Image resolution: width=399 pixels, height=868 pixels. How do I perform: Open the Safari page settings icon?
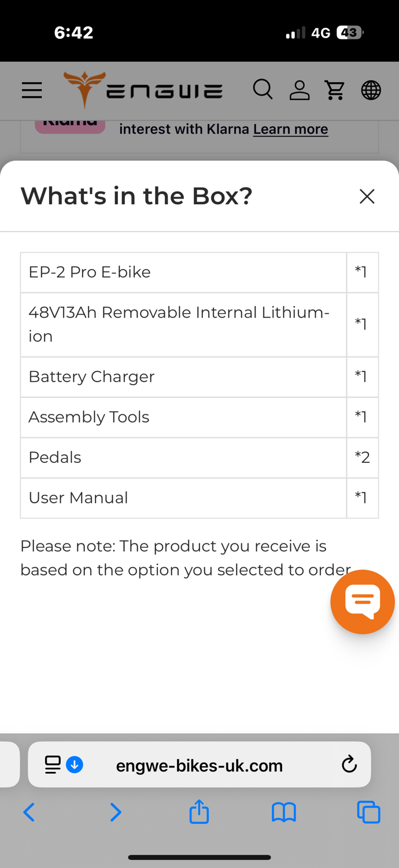pos(53,765)
